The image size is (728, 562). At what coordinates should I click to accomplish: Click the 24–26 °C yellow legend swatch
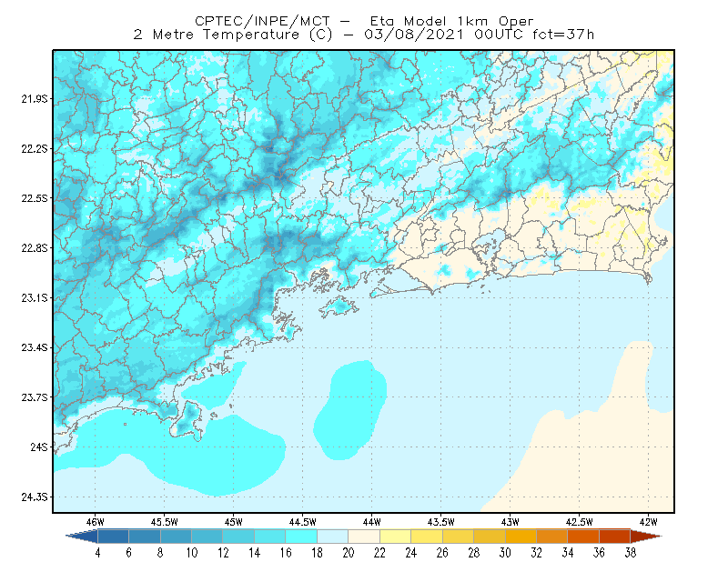pyautogui.click(x=427, y=537)
